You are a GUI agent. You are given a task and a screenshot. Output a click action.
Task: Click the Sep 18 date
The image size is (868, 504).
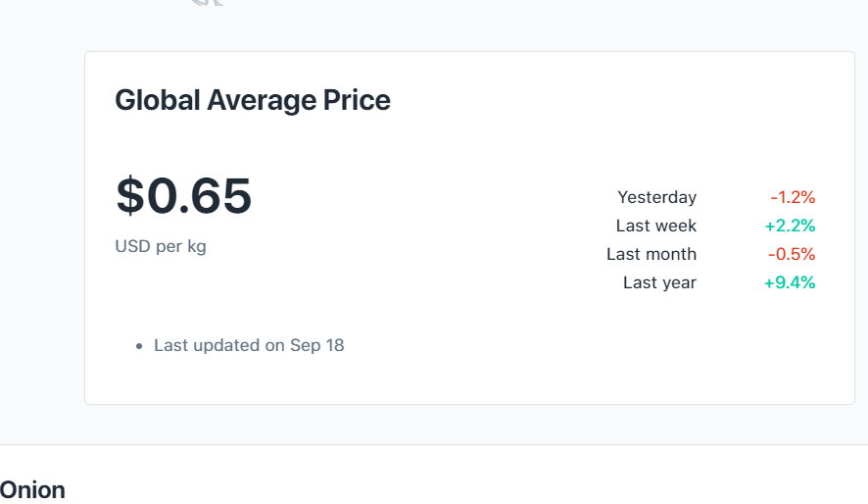tap(317, 345)
